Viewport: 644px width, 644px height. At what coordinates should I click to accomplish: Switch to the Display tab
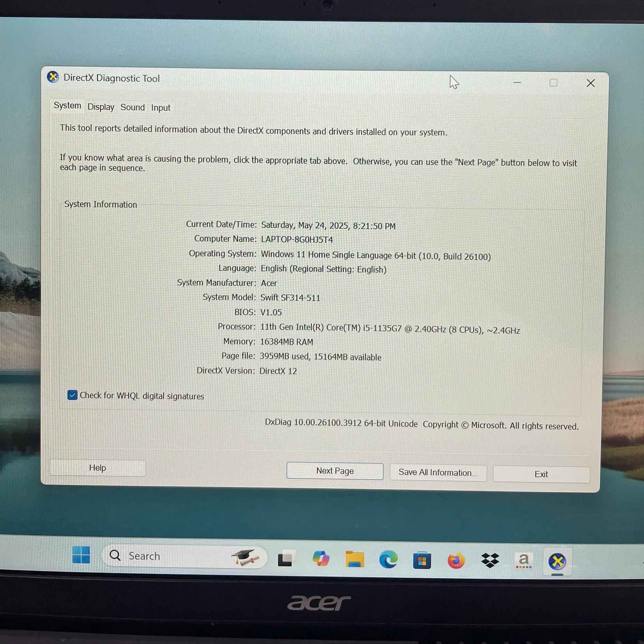pos(101,107)
